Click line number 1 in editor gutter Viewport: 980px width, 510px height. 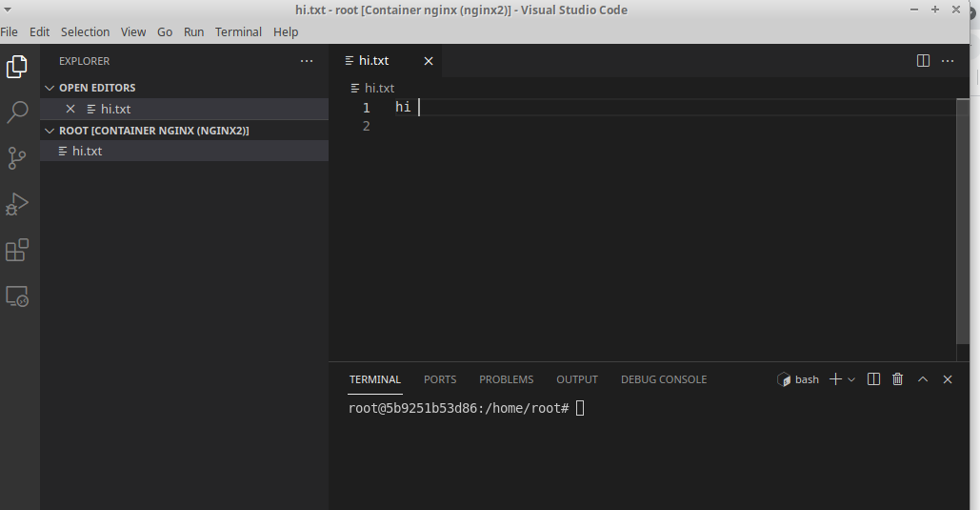point(367,108)
